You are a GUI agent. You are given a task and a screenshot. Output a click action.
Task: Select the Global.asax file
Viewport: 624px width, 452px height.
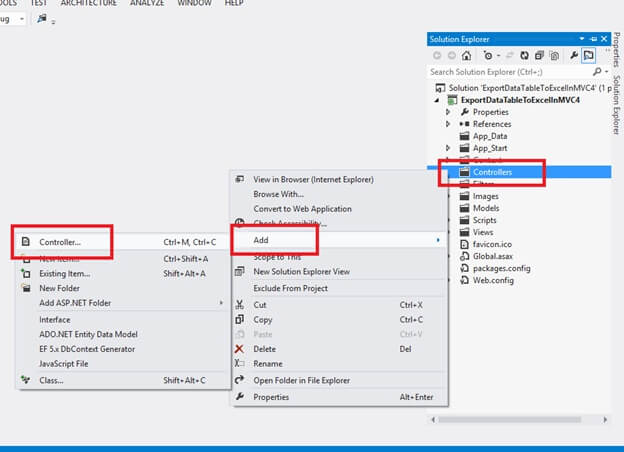493,256
